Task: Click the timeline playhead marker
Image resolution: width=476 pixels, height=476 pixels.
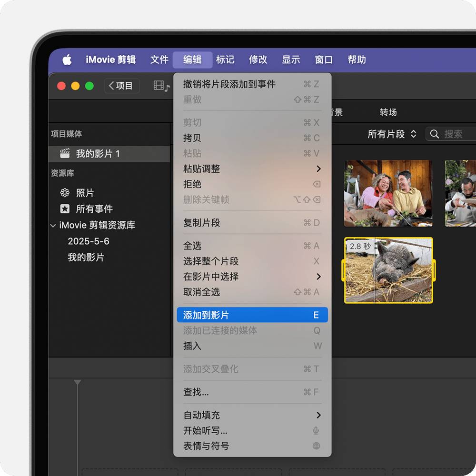Action: pyautogui.click(x=78, y=383)
